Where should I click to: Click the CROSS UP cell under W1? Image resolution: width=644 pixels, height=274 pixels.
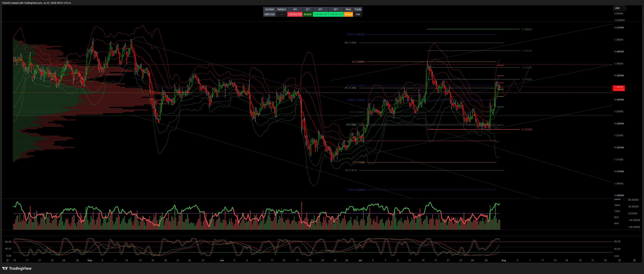(320, 14)
